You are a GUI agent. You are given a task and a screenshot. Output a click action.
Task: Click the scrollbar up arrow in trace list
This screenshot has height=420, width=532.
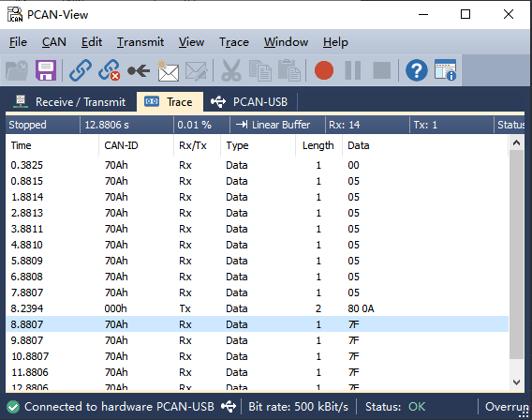click(x=516, y=142)
